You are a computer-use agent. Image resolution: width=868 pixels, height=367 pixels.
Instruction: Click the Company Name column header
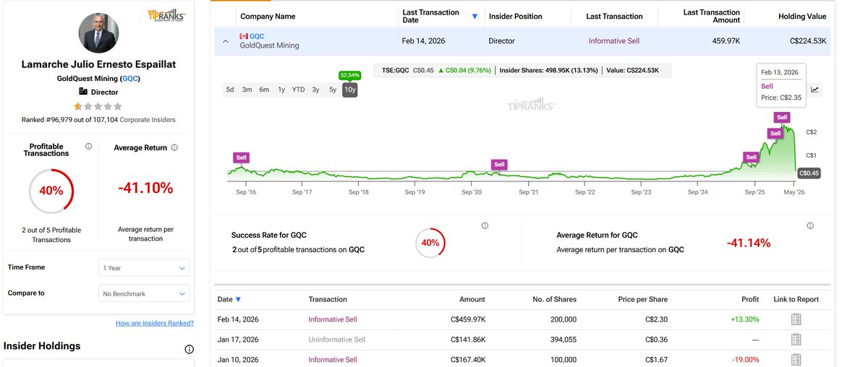click(x=268, y=16)
